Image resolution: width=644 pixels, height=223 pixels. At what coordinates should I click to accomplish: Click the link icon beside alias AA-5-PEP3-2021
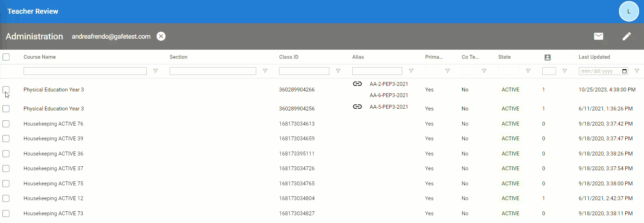point(358,107)
